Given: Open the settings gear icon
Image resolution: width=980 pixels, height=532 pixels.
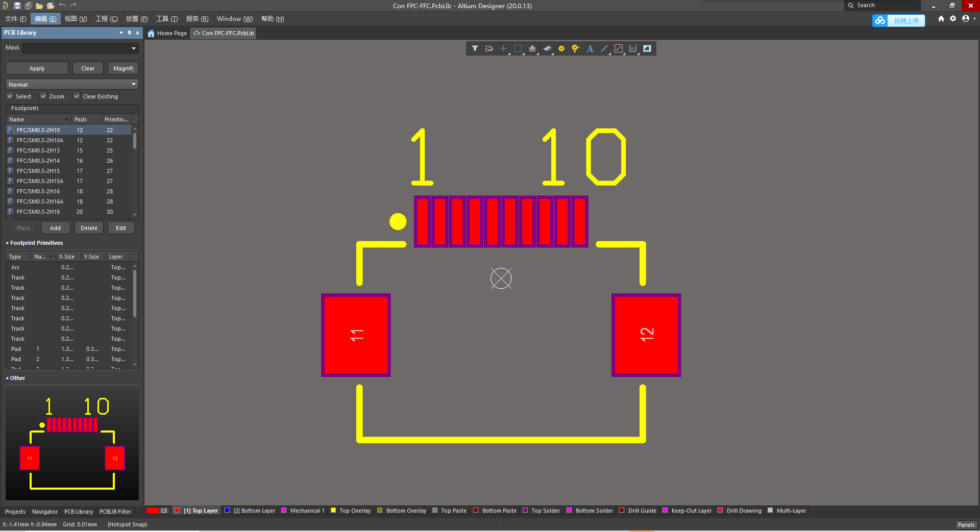Looking at the screenshot, I should pos(953,18).
